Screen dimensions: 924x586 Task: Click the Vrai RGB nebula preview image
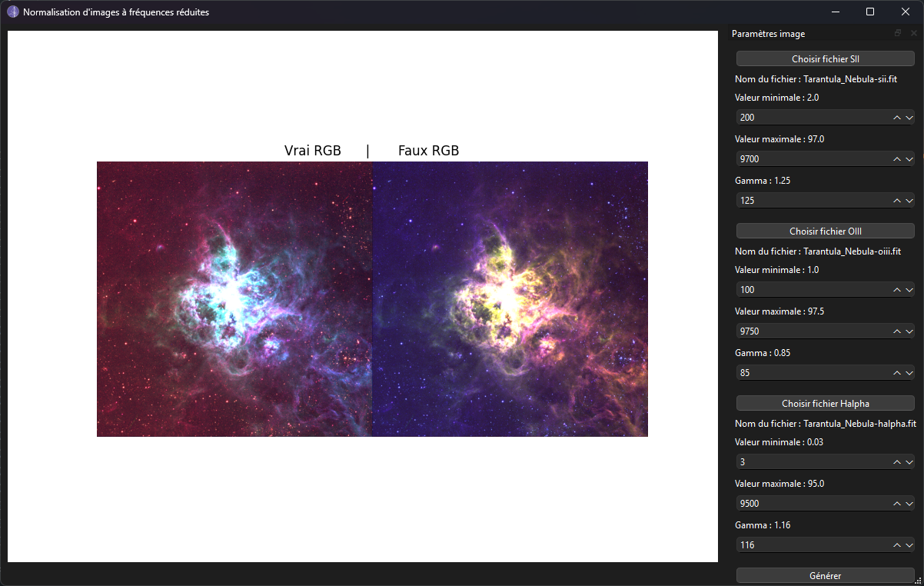234,299
